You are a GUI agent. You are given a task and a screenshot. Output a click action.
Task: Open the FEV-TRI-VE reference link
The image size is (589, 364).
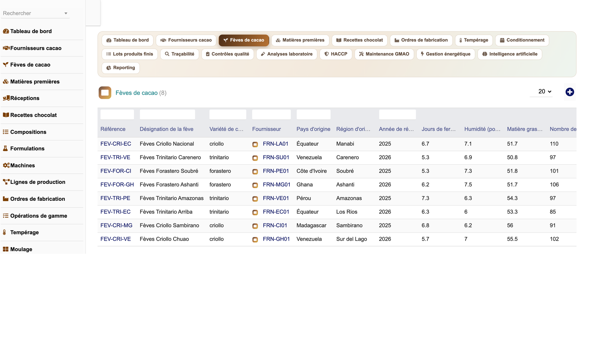pos(115,158)
